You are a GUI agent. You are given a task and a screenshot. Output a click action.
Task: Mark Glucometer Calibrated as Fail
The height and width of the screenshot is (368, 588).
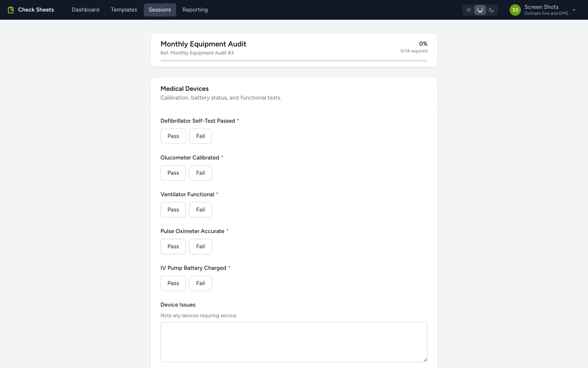pos(200,173)
